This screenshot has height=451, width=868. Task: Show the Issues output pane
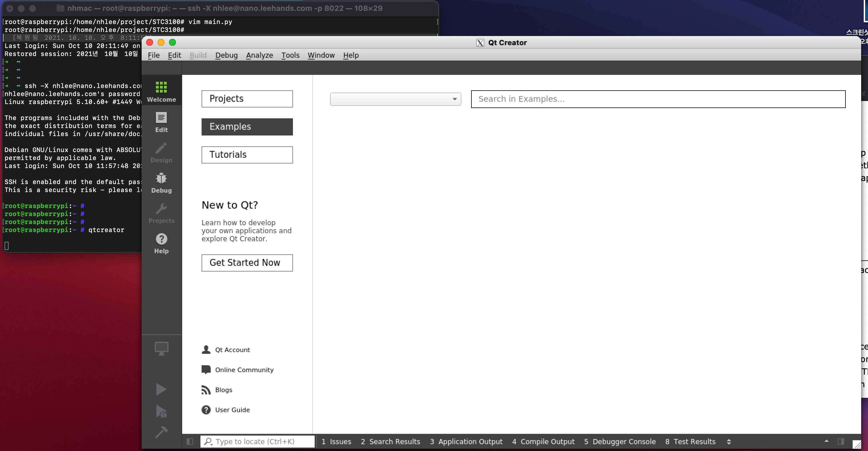pyautogui.click(x=336, y=442)
